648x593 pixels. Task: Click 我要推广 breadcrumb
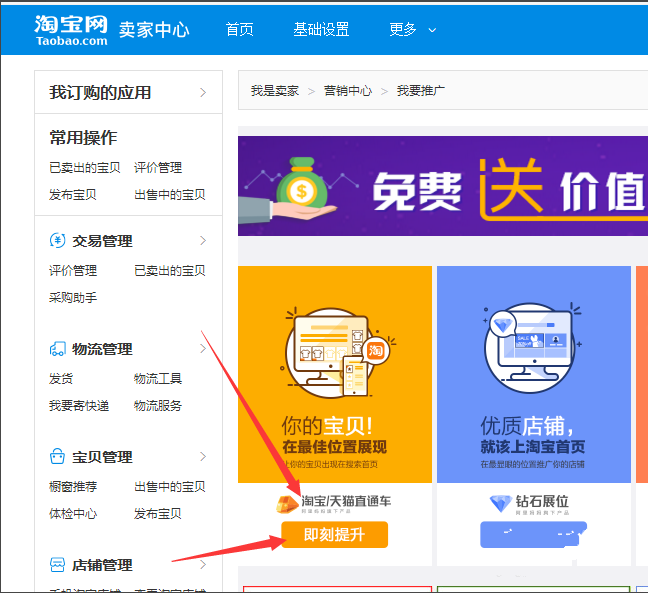coord(421,90)
